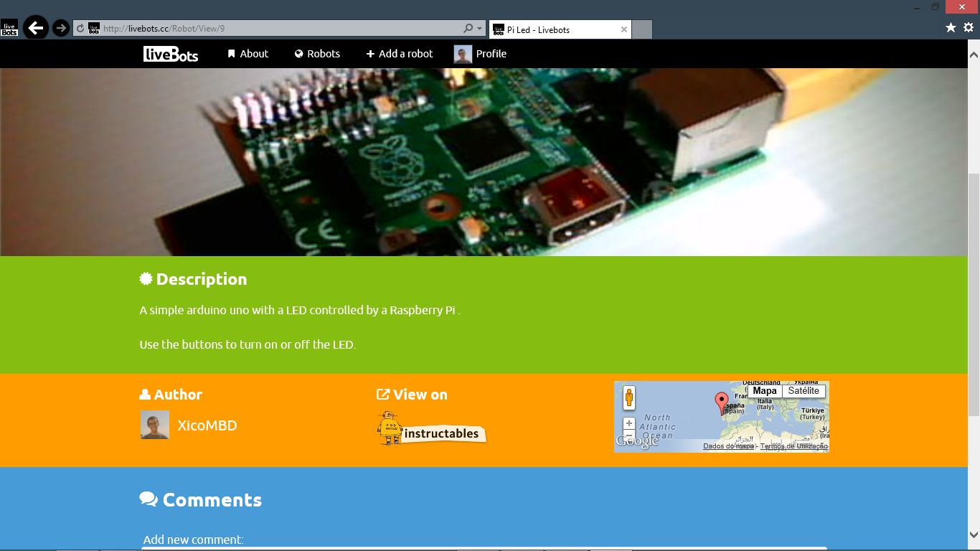Click the Comments speech bubble icon
The height and width of the screenshot is (551, 980).
coord(149,499)
